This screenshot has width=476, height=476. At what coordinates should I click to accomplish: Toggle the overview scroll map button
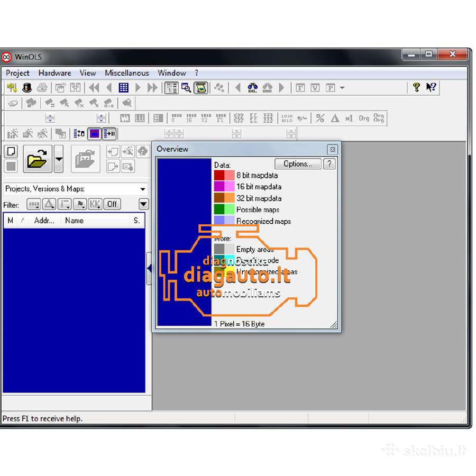(x=201, y=88)
